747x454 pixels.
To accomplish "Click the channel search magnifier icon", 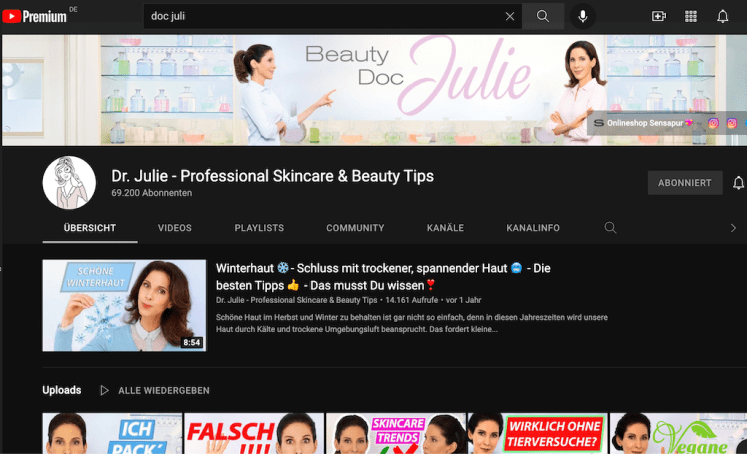I will click(610, 228).
